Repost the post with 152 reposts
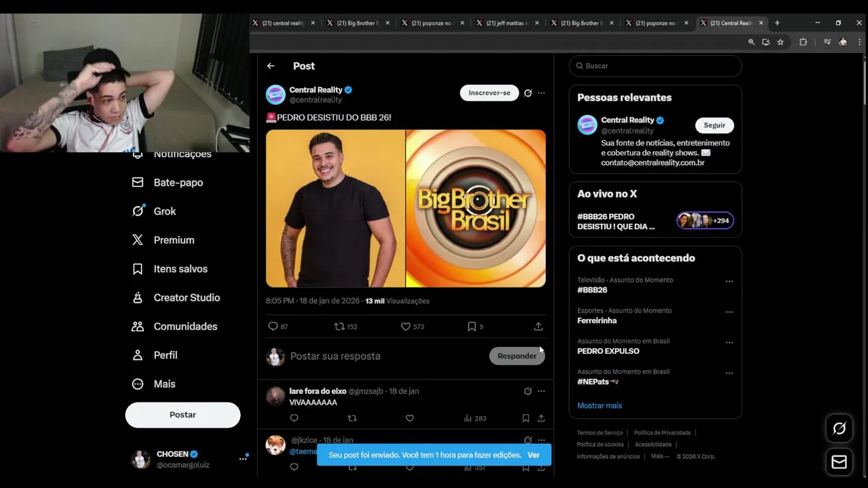Screen dimensions: 868x488 click(340, 327)
